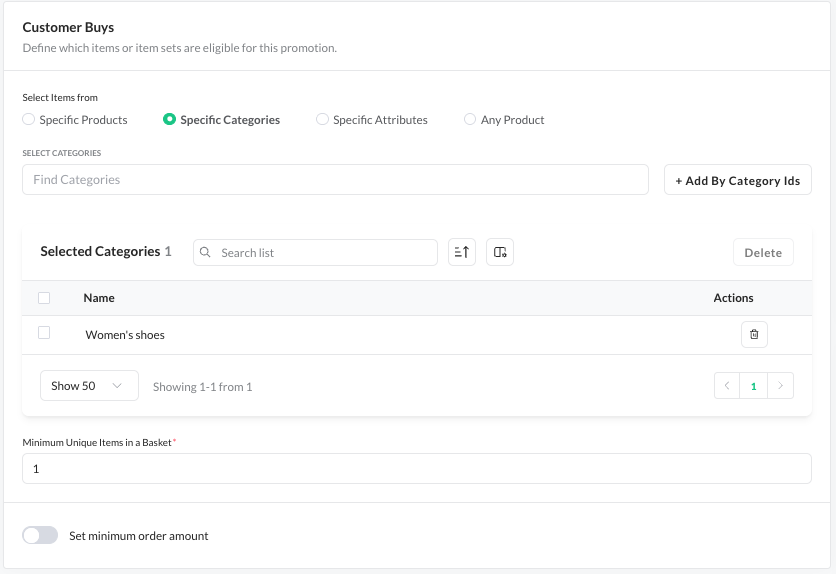Image resolution: width=836 pixels, height=574 pixels.
Task: Click the Name column header
Action: pos(99,298)
